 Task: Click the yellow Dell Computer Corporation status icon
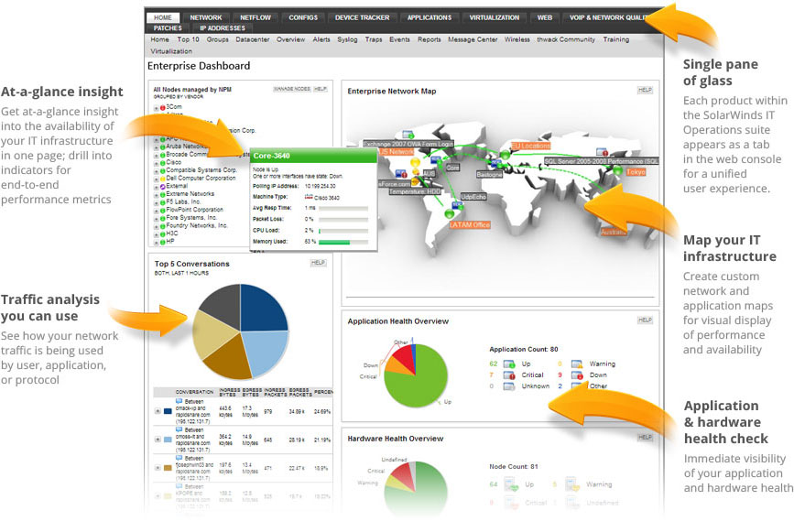click(x=162, y=179)
